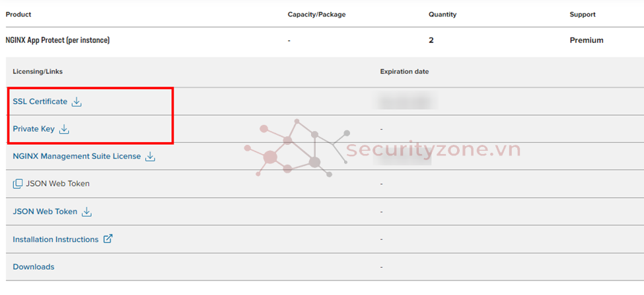Click the NGINX Management Suite License download icon
644x295 pixels.
[x=150, y=157]
